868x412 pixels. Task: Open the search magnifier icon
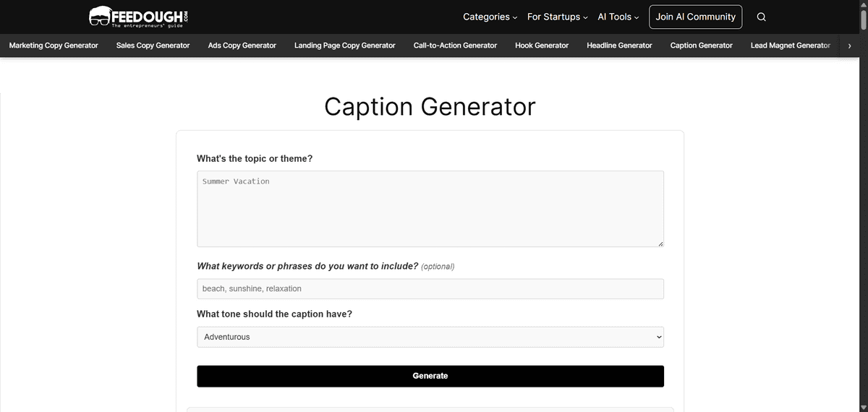[x=761, y=17]
